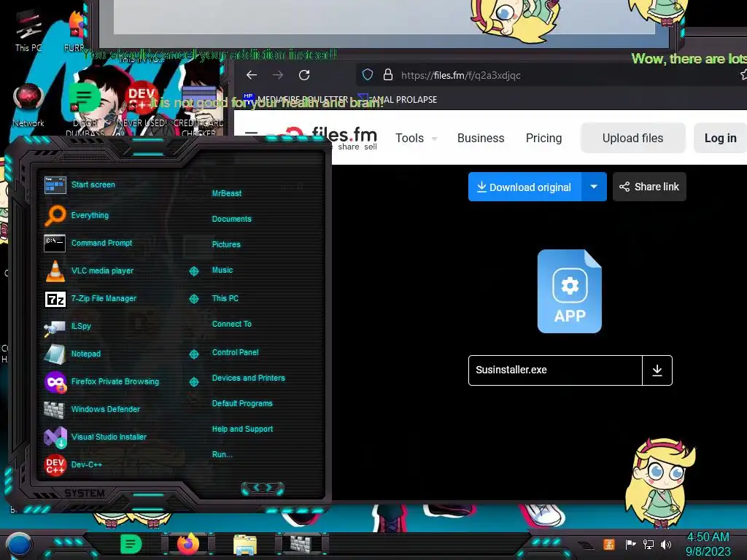Screen dimensions: 747x560
Task: Click start menu bottom arrows control
Action: coord(263,488)
